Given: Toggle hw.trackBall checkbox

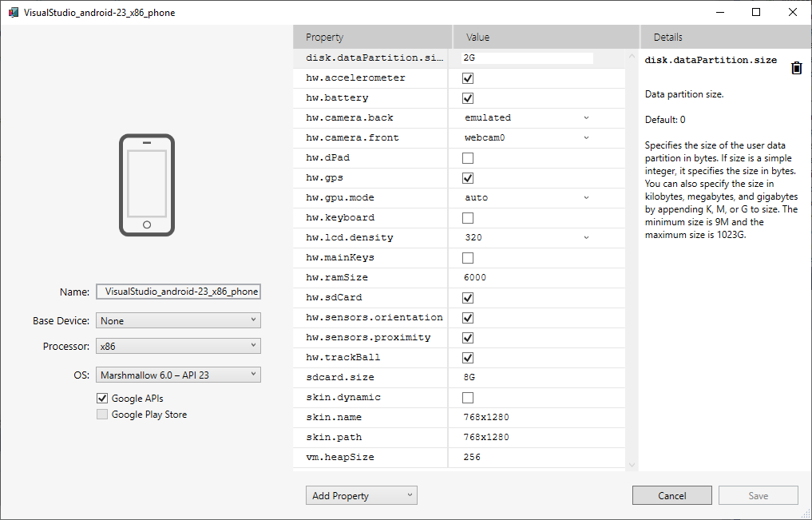Looking at the screenshot, I should [x=468, y=358].
